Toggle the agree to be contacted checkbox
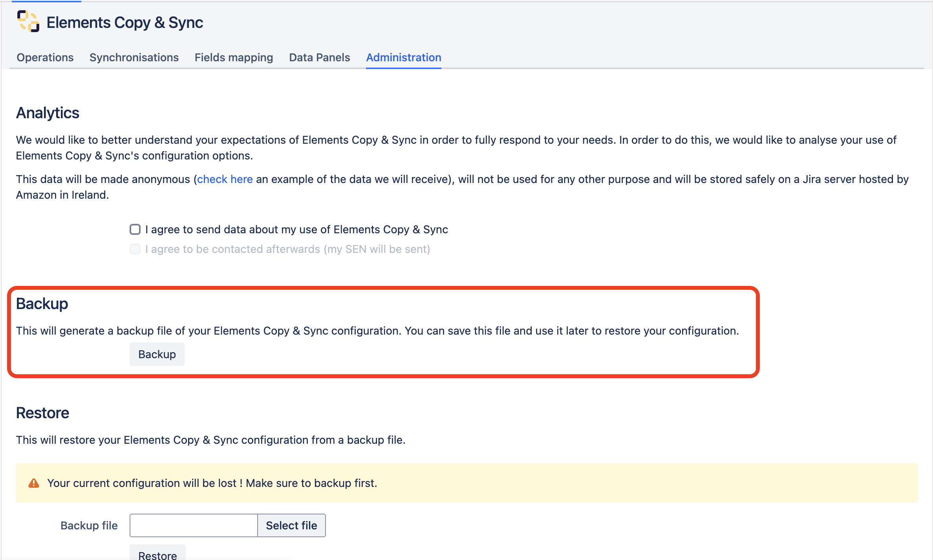Image resolution: width=933 pixels, height=560 pixels. point(135,249)
